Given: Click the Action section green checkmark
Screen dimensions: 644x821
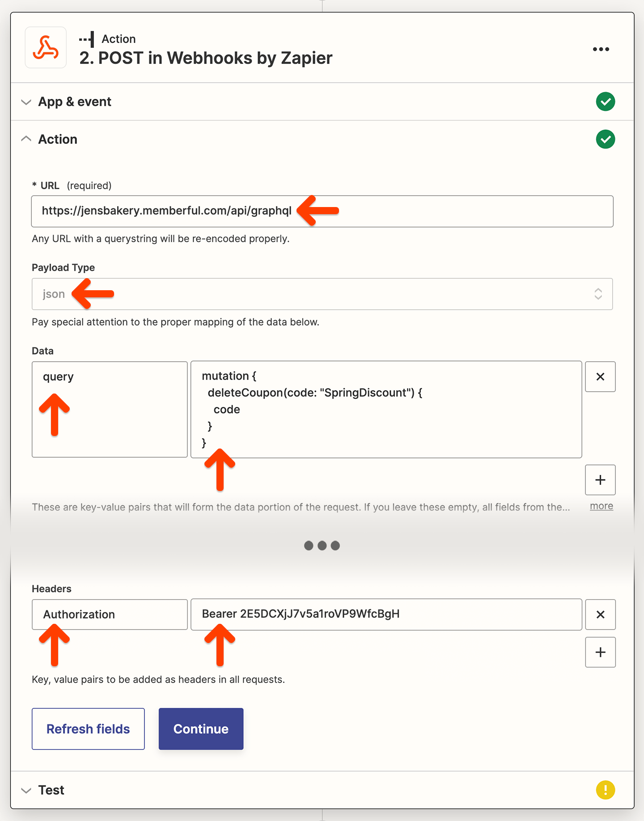Looking at the screenshot, I should 605,139.
